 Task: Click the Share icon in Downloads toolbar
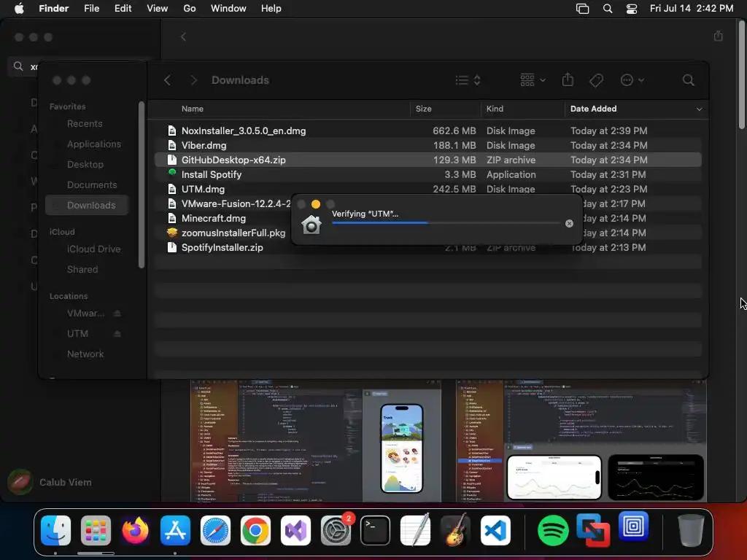pyautogui.click(x=568, y=79)
